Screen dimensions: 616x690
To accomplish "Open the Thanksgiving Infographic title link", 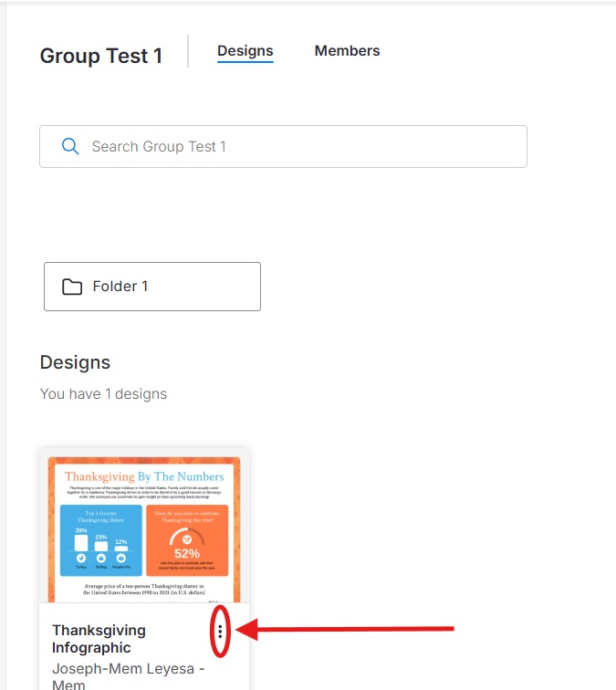I will coord(99,639).
